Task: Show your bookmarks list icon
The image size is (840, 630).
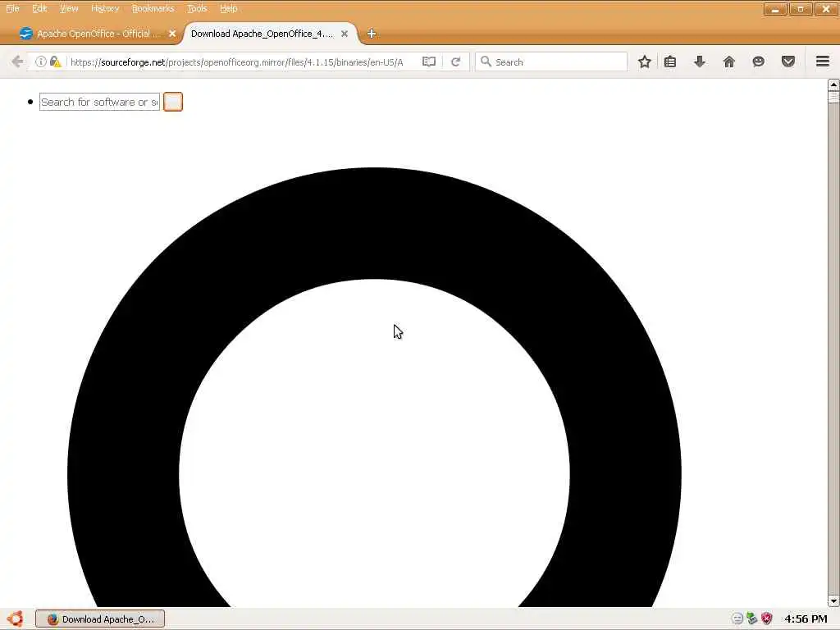Action: pyautogui.click(x=669, y=62)
